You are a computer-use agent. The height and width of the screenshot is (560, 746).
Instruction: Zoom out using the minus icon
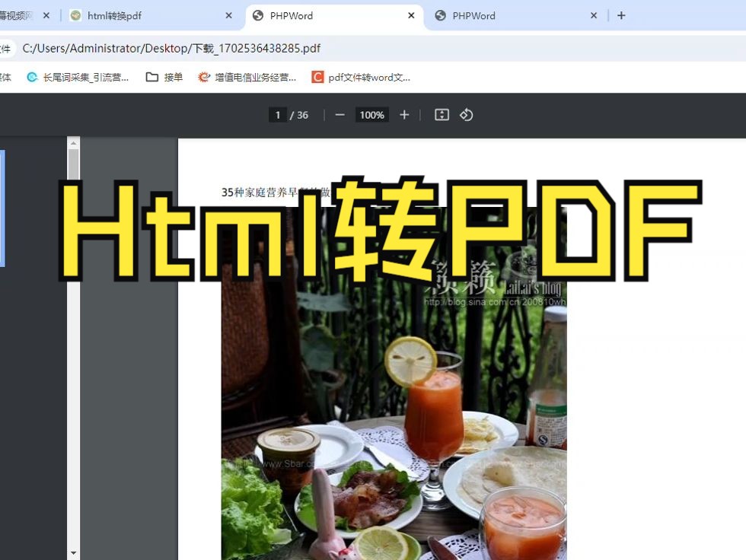point(340,115)
